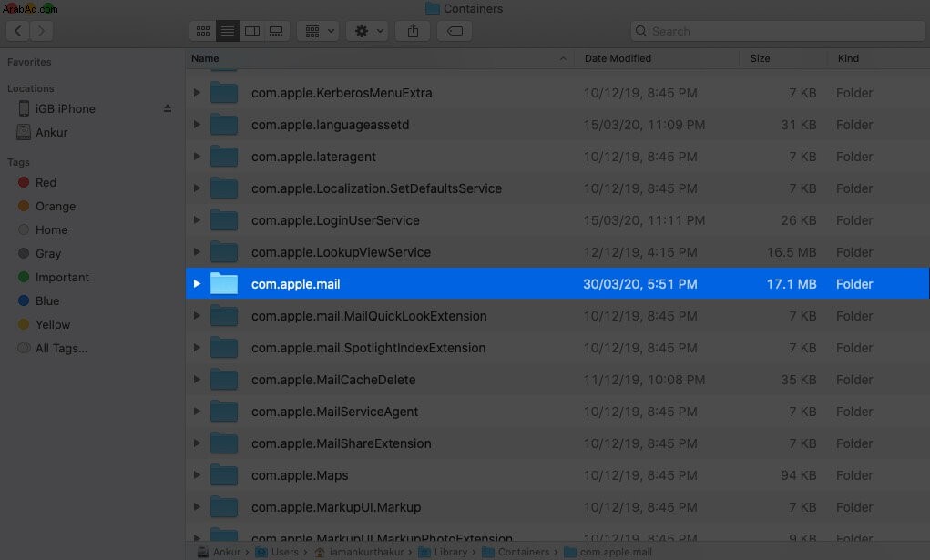Select the com.apple.LookupViewService folder icon

point(224,252)
